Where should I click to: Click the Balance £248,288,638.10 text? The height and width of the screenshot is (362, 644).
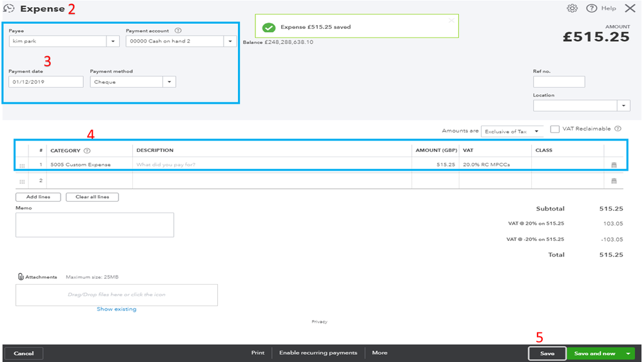click(278, 42)
